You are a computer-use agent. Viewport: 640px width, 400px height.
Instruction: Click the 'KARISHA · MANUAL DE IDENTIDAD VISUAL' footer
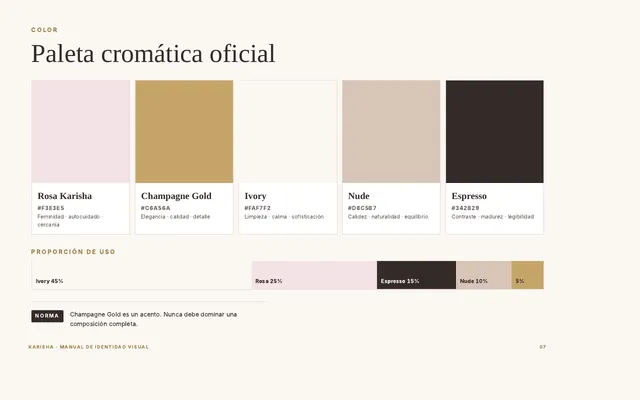point(89,347)
